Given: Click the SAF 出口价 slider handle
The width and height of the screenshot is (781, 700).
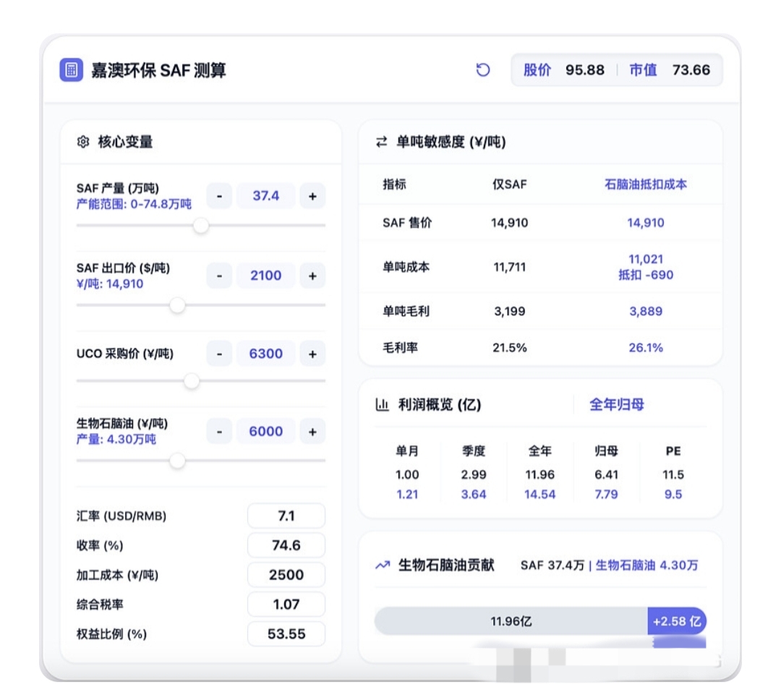Looking at the screenshot, I should (177, 305).
